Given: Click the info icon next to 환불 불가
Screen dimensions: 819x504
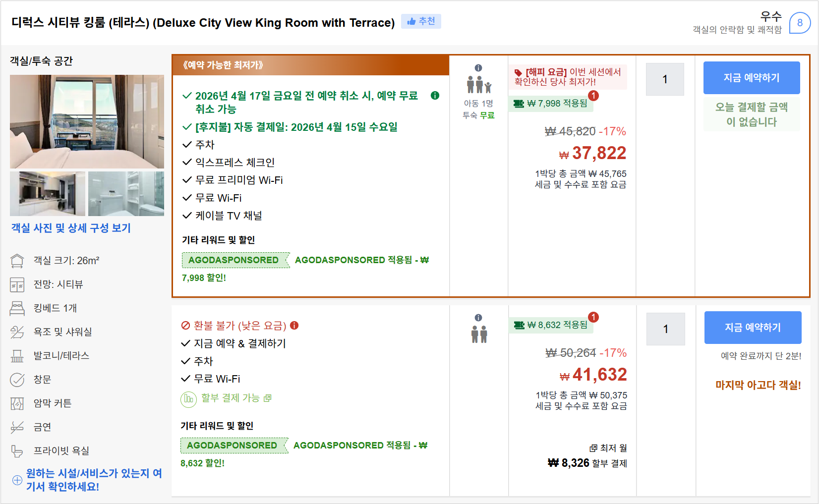Looking at the screenshot, I should point(296,326).
